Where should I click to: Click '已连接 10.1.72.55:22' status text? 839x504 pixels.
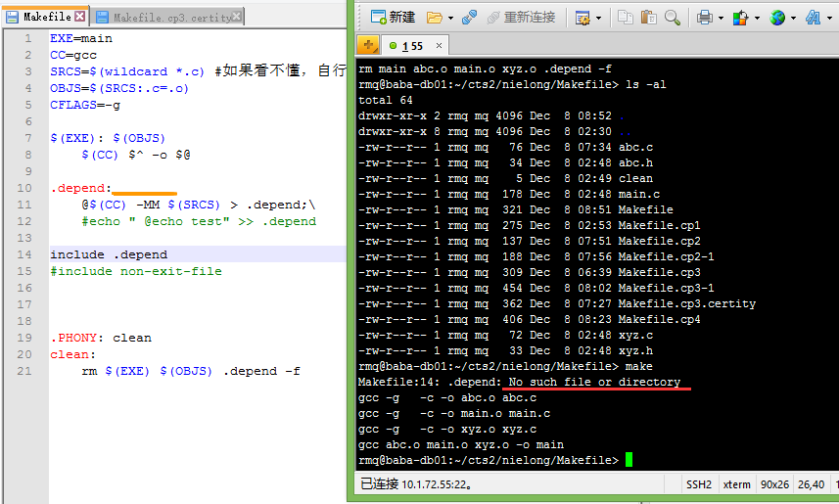[x=416, y=484]
